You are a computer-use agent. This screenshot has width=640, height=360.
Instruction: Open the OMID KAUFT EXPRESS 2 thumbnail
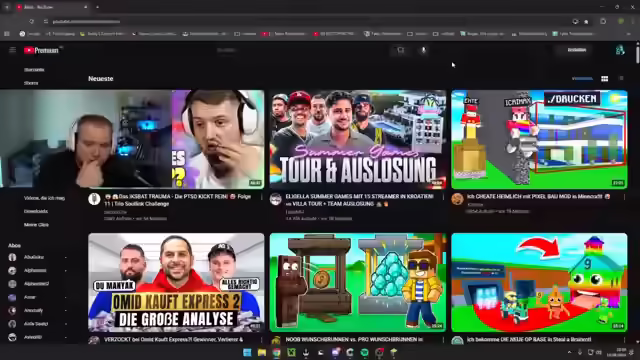[x=176, y=282]
